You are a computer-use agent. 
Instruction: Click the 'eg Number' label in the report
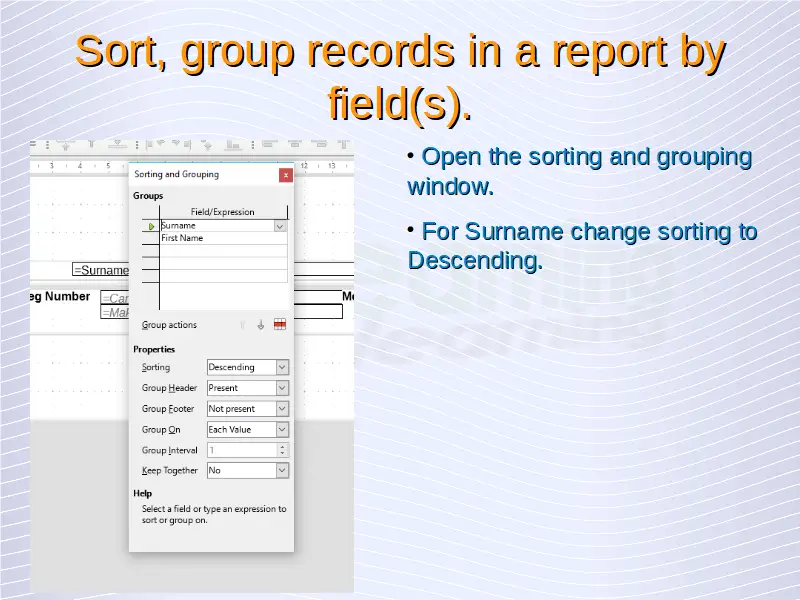[x=60, y=296]
